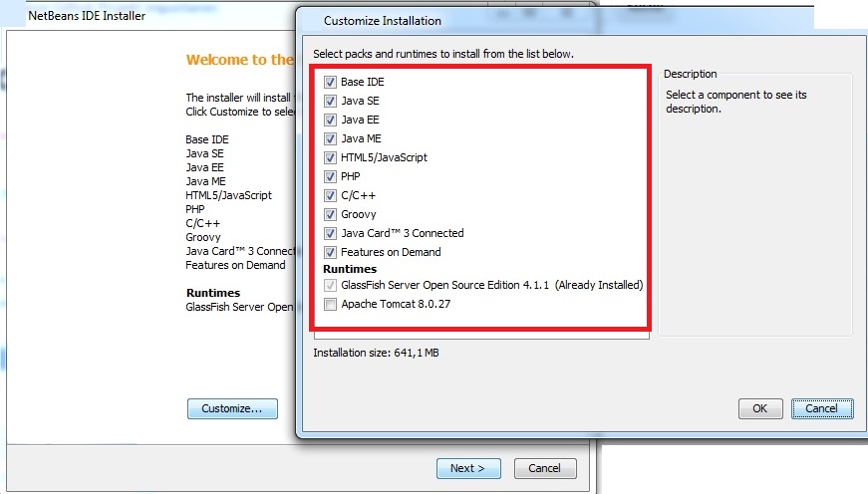Screen dimensions: 868x494
Task: Select the Base IDE label in dialog
Action: [362, 82]
